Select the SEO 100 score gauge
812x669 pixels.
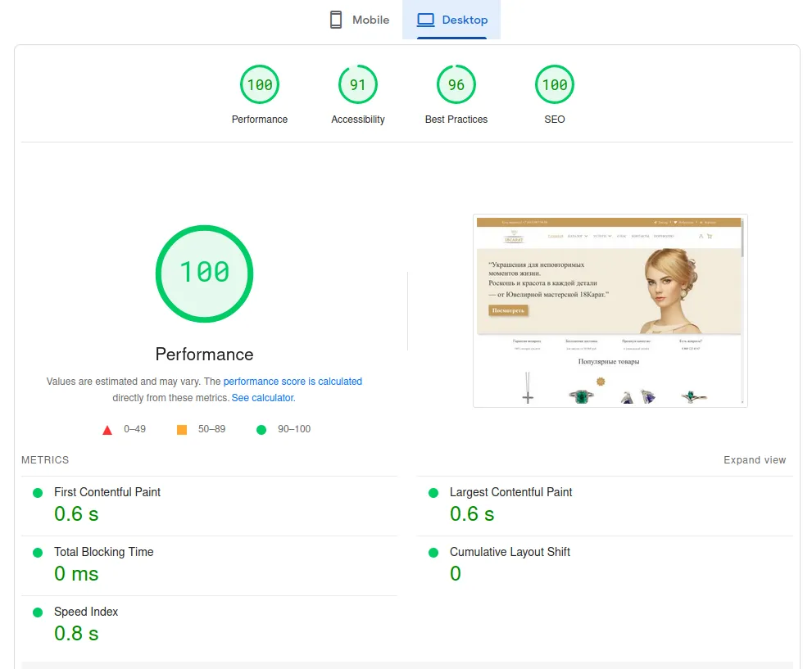pyautogui.click(x=555, y=84)
